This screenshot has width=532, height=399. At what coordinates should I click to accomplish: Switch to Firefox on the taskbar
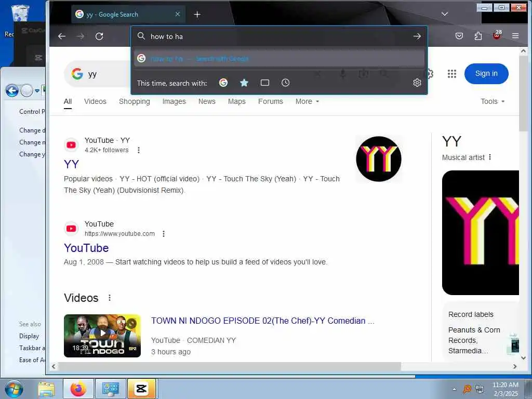click(x=78, y=389)
